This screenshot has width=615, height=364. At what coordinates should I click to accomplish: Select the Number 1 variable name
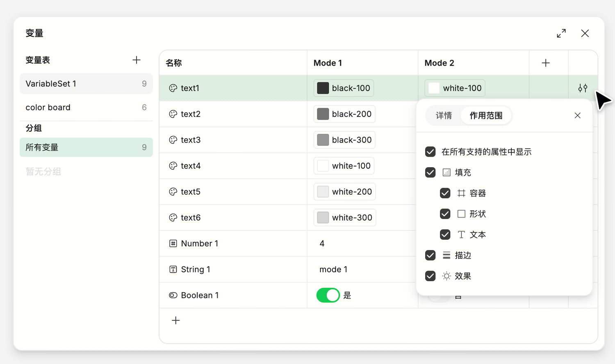[200, 243]
